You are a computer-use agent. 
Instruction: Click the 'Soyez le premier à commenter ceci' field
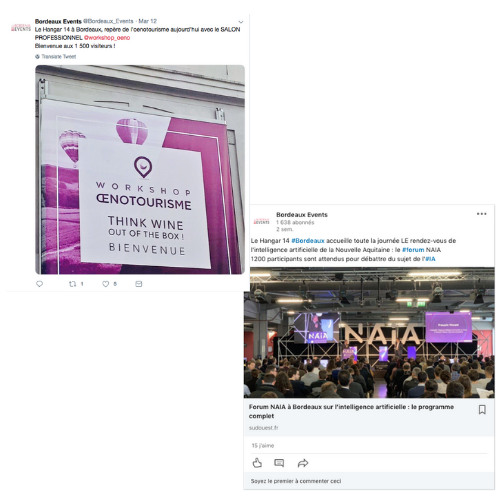pos(369,481)
